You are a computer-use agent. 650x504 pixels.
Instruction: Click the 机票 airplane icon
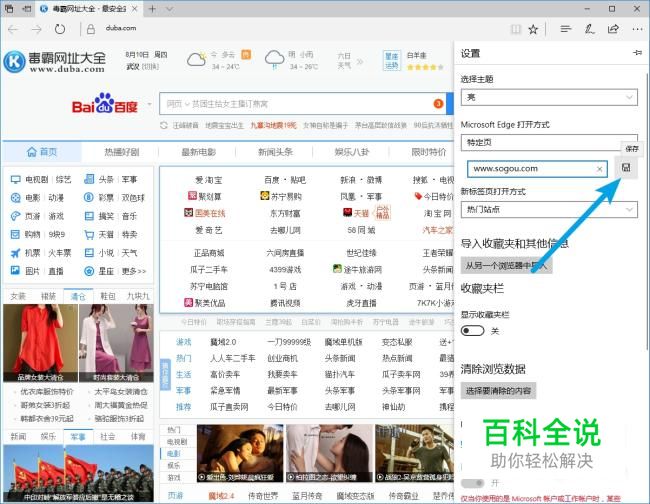[15, 253]
